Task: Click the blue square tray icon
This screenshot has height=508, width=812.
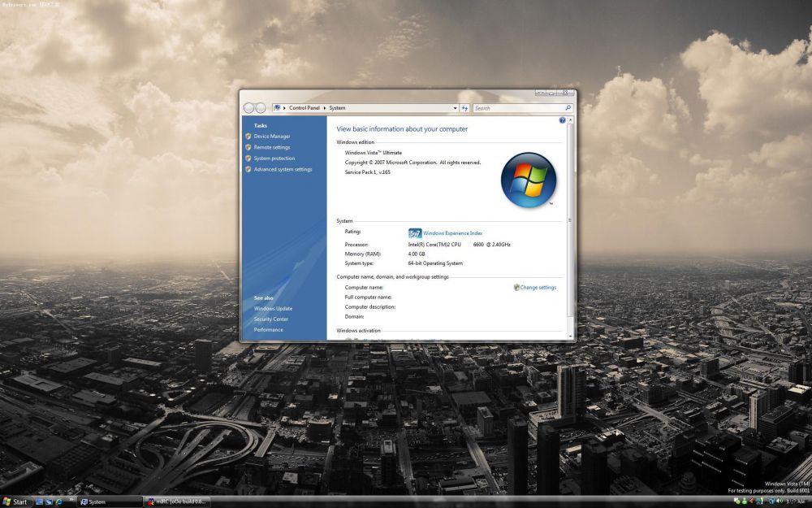Action: 771,501
